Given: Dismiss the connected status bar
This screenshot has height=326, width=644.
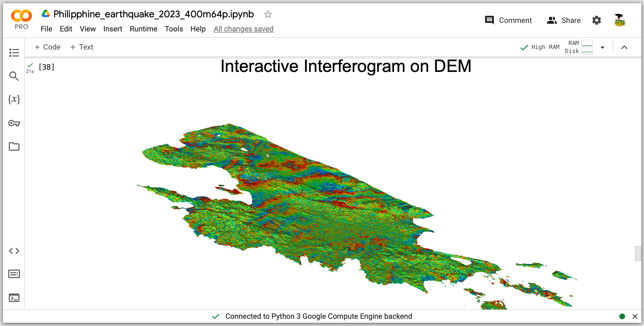Looking at the screenshot, I should pyautogui.click(x=635, y=316).
